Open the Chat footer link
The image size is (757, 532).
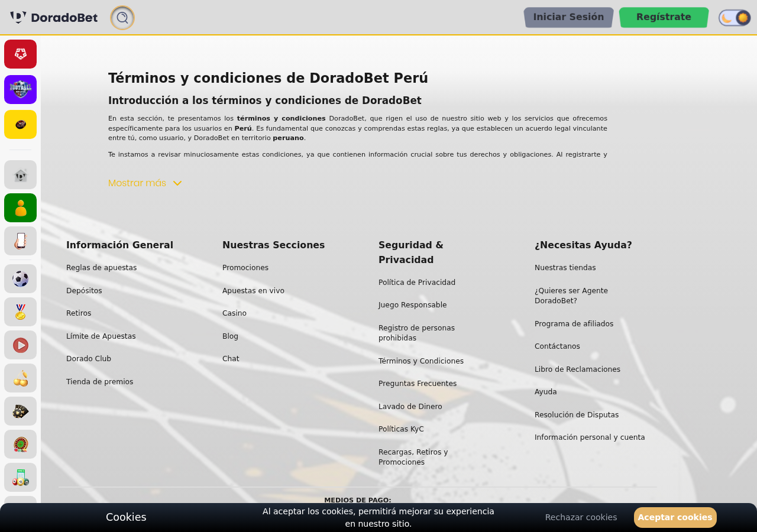coord(231,359)
